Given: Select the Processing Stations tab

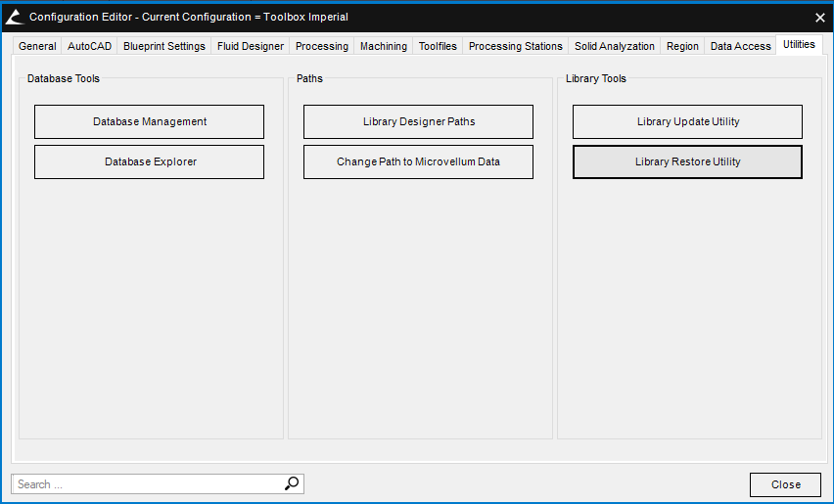Looking at the screenshot, I should coord(516,46).
